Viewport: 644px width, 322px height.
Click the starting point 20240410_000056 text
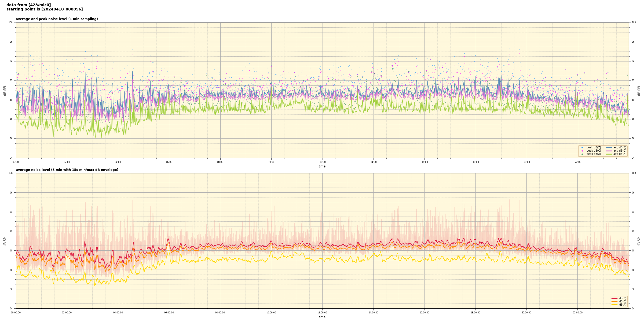click(45, 9)
